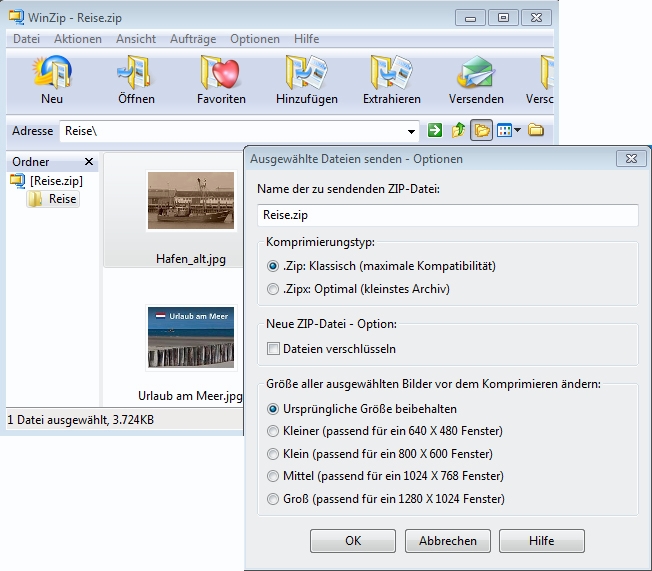Open the Optionen menu
652x571 pixels.
click(255, 38)
